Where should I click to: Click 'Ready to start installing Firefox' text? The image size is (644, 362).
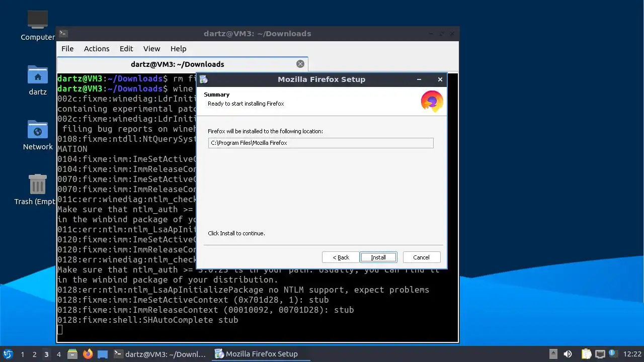pyautogui.click(x=246, y=104)
